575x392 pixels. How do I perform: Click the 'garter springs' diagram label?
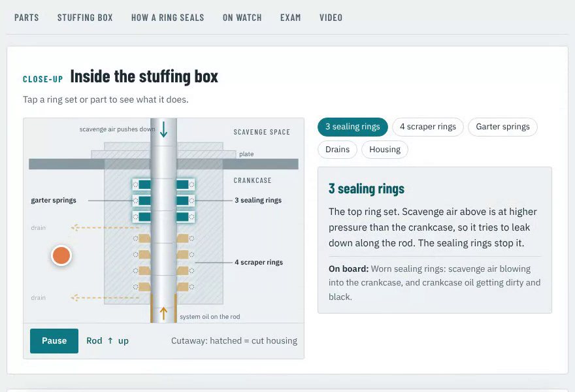coord(54,200)
